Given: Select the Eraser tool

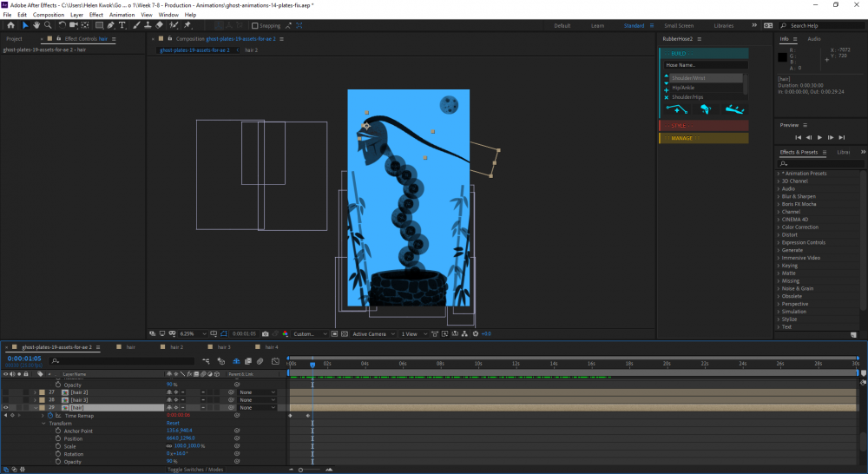Looking at the screenshot, I should (x=160, y=25).
